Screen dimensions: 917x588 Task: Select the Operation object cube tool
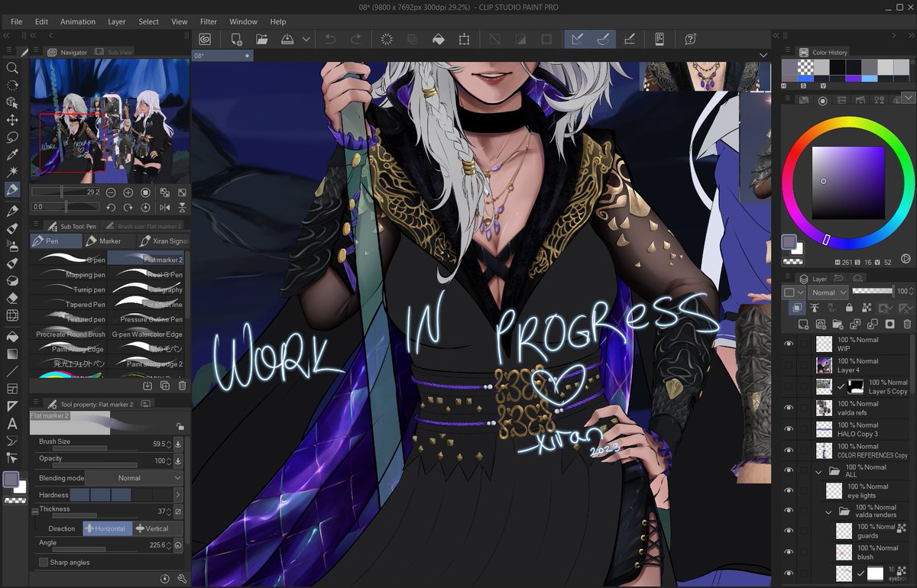point(12,102)
